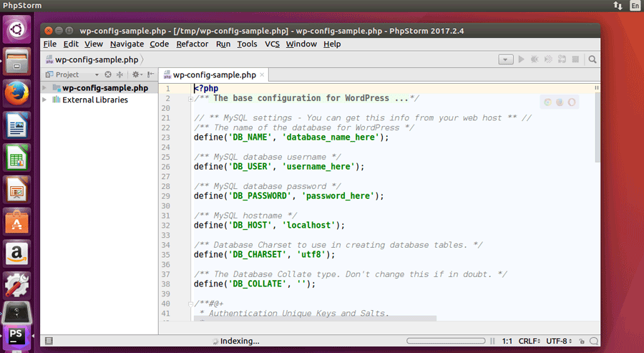Open the Project view dropdown
Screen dimensions: 644x353
click(97, 74)
